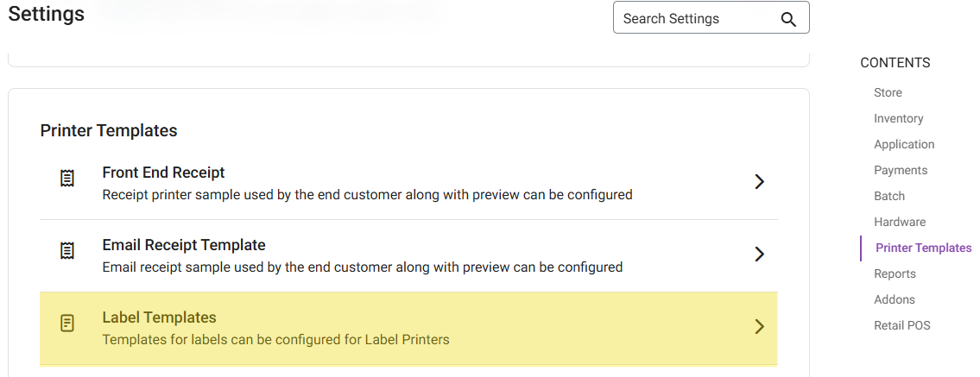The image size is (980, 377).
Task: Jump to Retail POS settings
Action: (901, 325)
